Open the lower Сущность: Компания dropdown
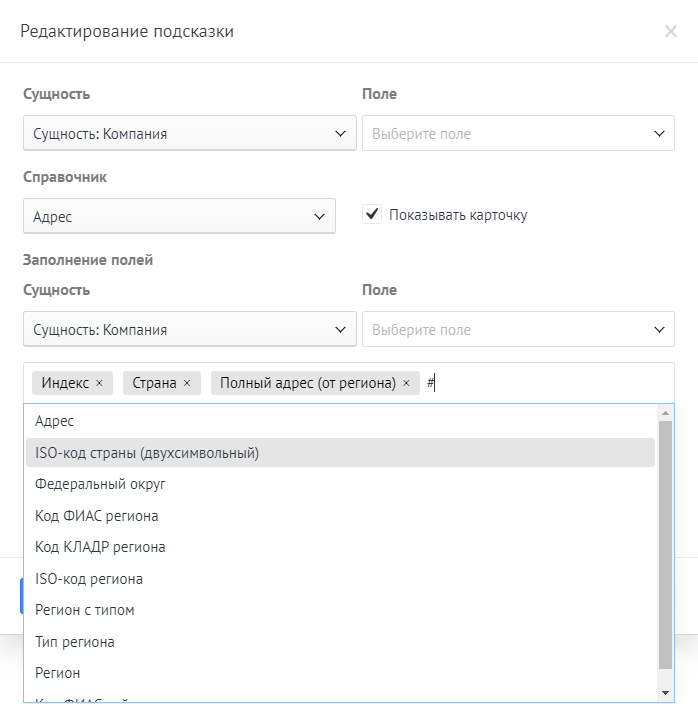Image resolution: width=698 pixels, height=704 pixels. coord(189,329)
